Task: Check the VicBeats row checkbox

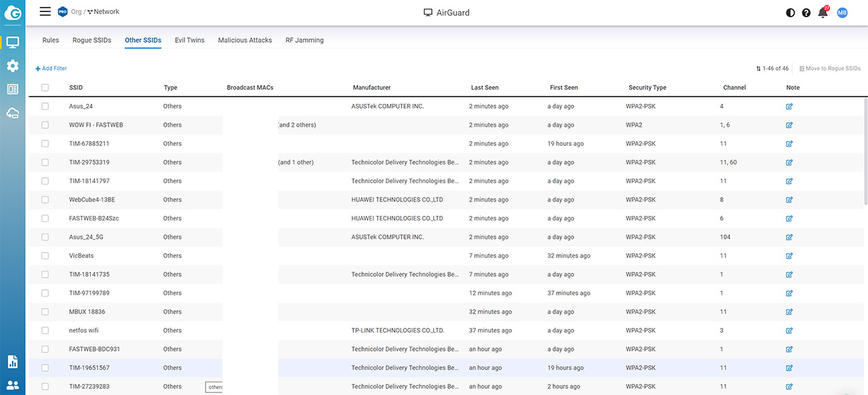Action: 45,256
